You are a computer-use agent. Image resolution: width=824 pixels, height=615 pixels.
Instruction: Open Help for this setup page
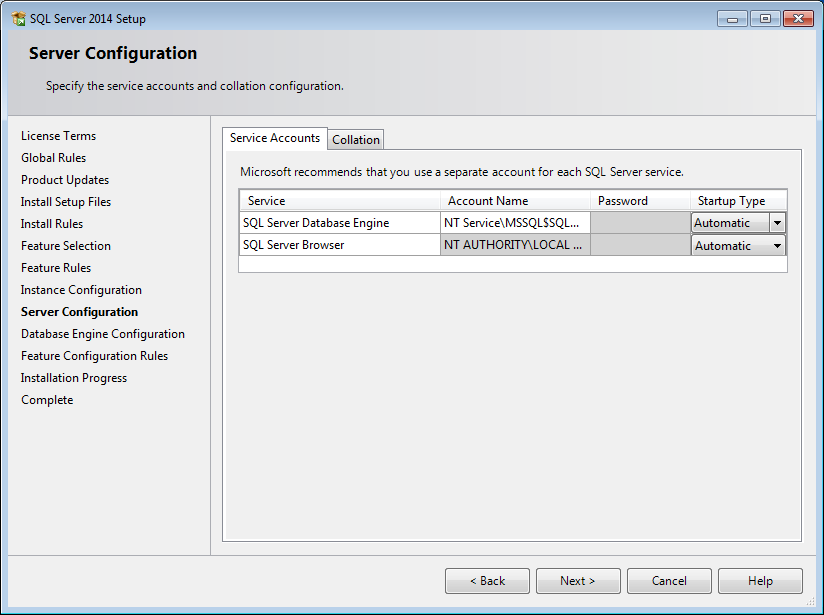click(x=760, y=581)
